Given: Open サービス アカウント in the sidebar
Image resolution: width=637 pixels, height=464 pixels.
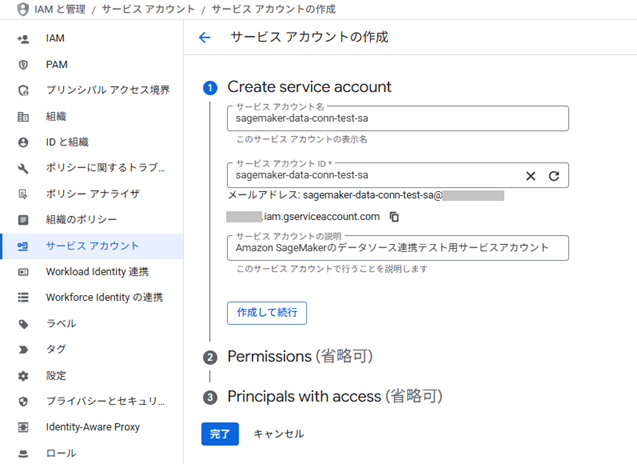Looking at the screenshot, I should click(x=91, y=246).
